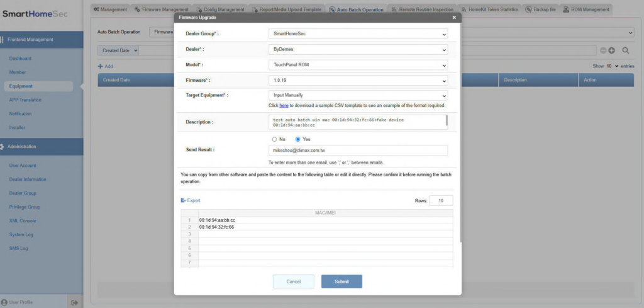This screenshot has width=644, height=308.
Task: Open Equipment in the sidebar
Action: pos(38,86)
